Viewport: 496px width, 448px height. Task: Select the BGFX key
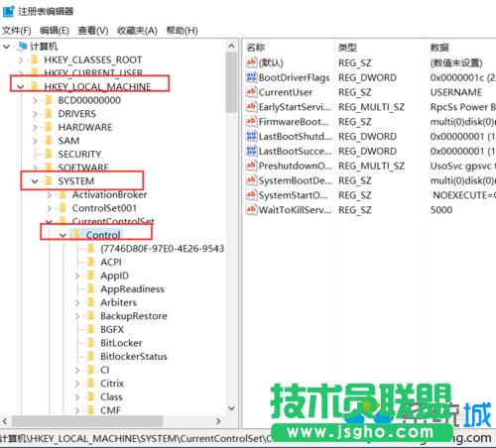point(112,329)
